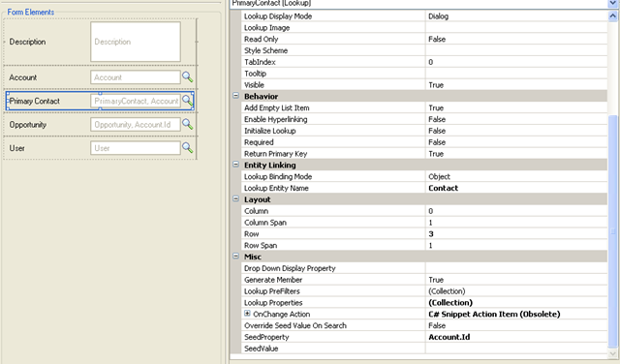
Task: Expand the OnChange Action property
Action: click(x=247, y=314)
